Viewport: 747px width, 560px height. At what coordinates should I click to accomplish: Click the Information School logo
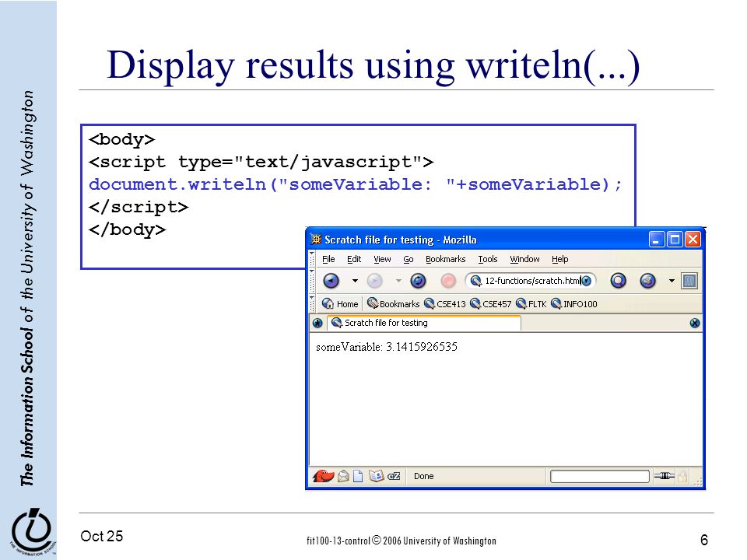tap(33, 530)
